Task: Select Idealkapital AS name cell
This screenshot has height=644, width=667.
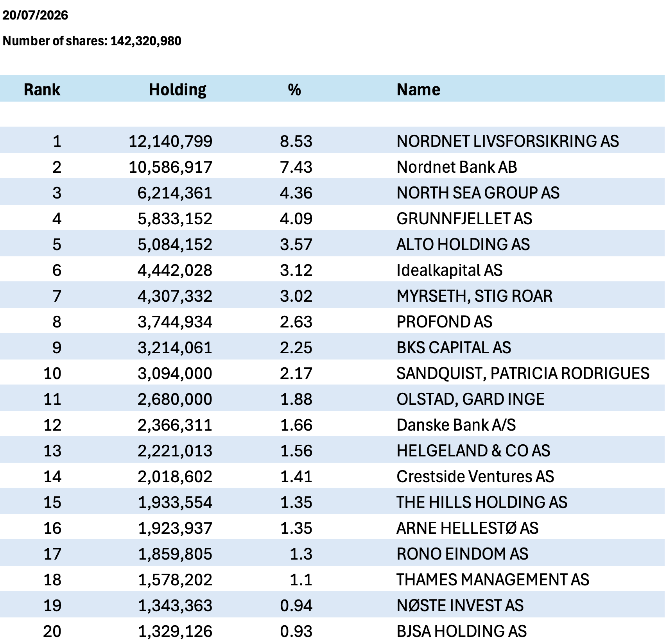Action: click(x=449, y=270)
